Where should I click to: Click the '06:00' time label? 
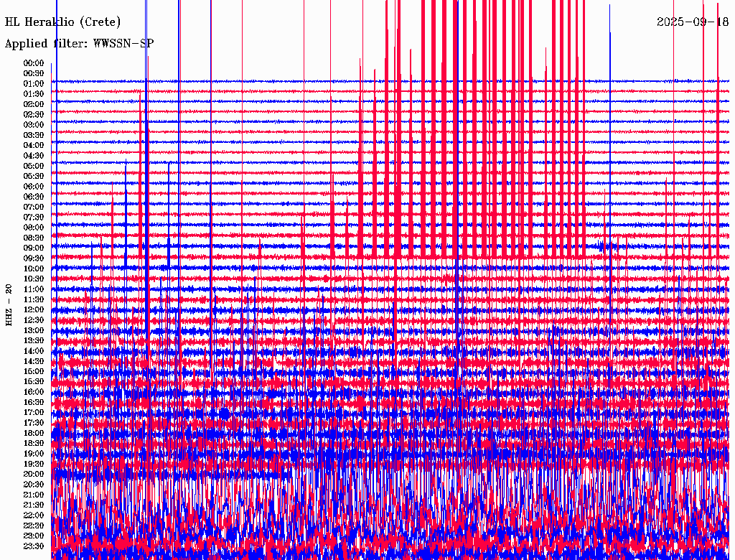click(34, 186)
